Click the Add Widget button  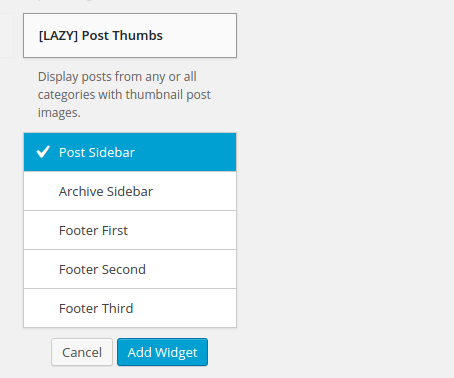click(162, 352)
